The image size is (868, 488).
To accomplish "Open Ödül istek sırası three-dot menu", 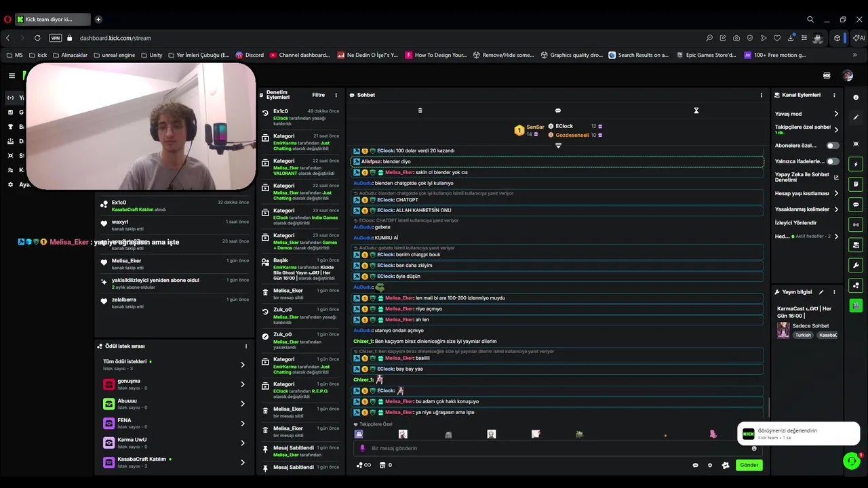I will 245,346.
